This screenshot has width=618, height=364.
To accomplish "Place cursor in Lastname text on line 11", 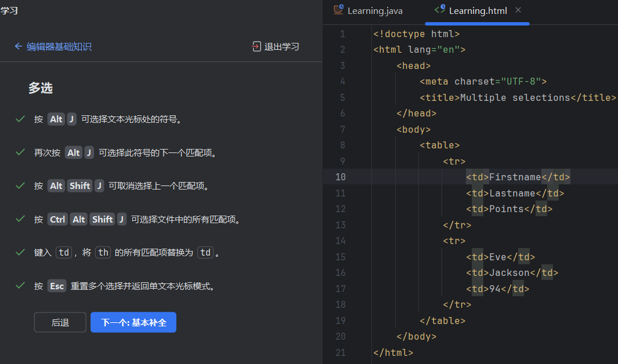I will click(x=512, y=193).
